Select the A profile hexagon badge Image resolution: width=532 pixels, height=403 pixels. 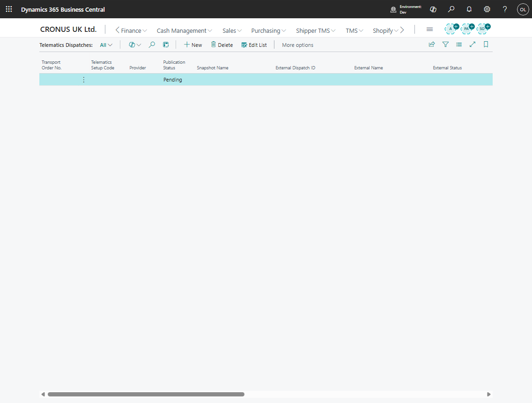coord(451,29)
